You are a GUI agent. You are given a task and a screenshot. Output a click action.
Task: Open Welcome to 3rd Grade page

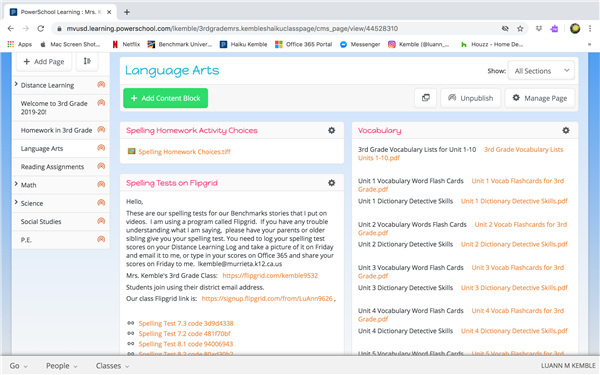(x=54, y=108)
